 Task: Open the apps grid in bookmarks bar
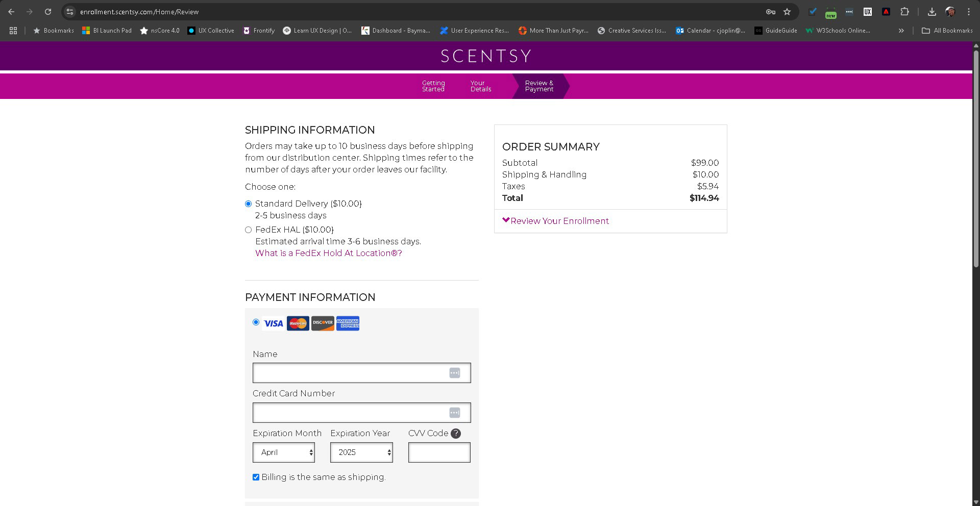pyautogui.click(x=13, y=31)
